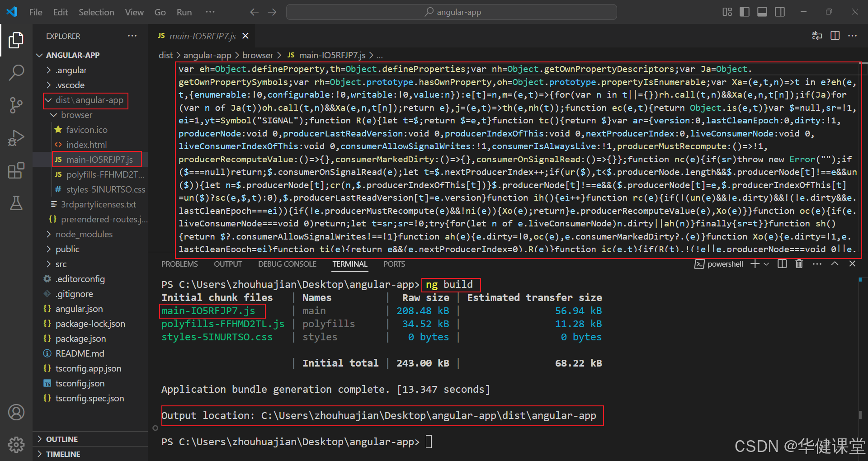Open the launch profile dropdown arrow
Viewport: 868px width, 461px height.
[x=766, y=264]
